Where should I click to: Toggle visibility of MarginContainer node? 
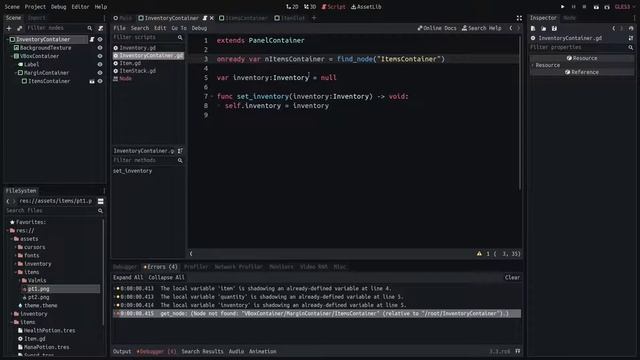pos(100,73)
